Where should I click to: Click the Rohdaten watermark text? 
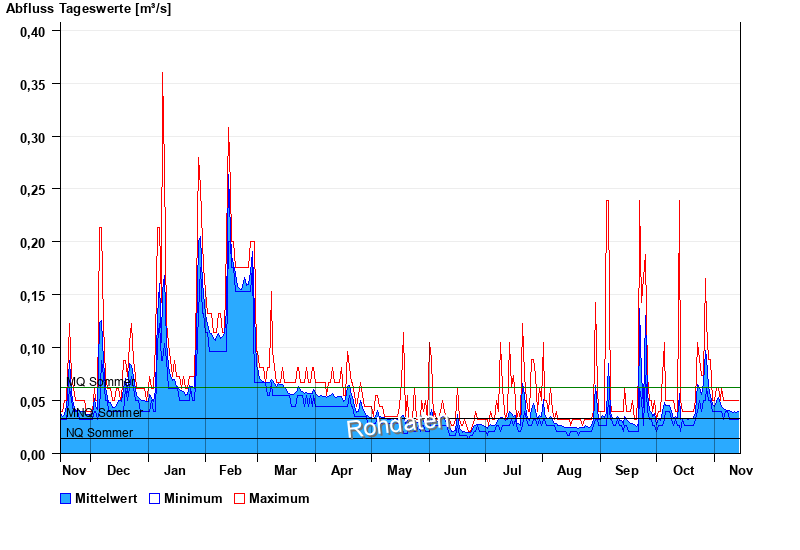click(396, 424)
